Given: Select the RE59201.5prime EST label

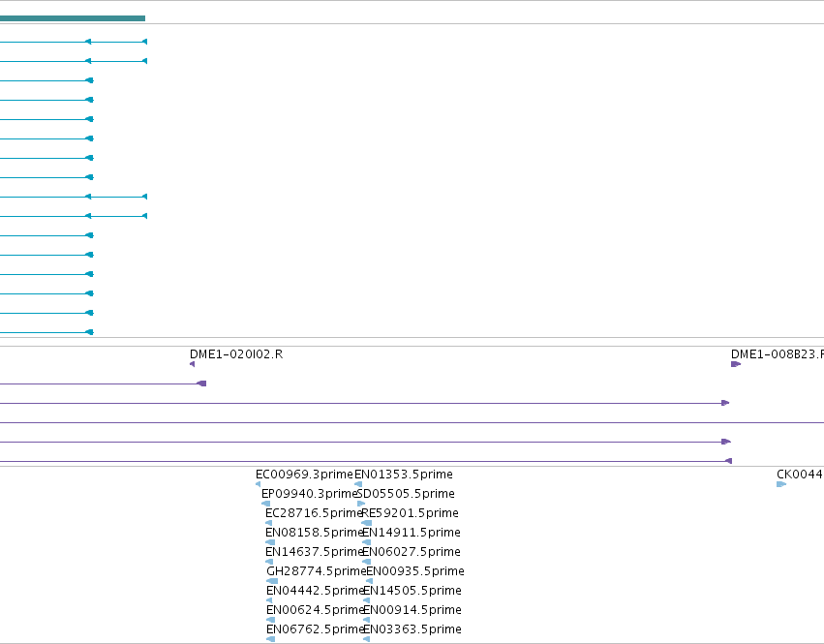Looking at the screenshot, I should point(410,513).
